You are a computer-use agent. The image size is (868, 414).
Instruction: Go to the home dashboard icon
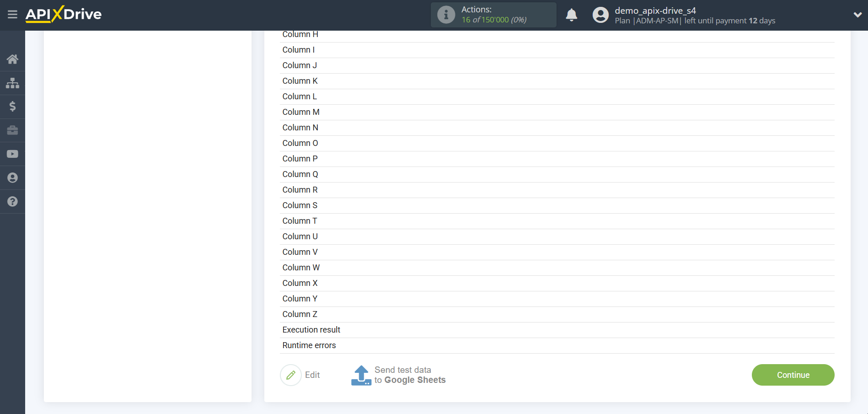(12, 59)
